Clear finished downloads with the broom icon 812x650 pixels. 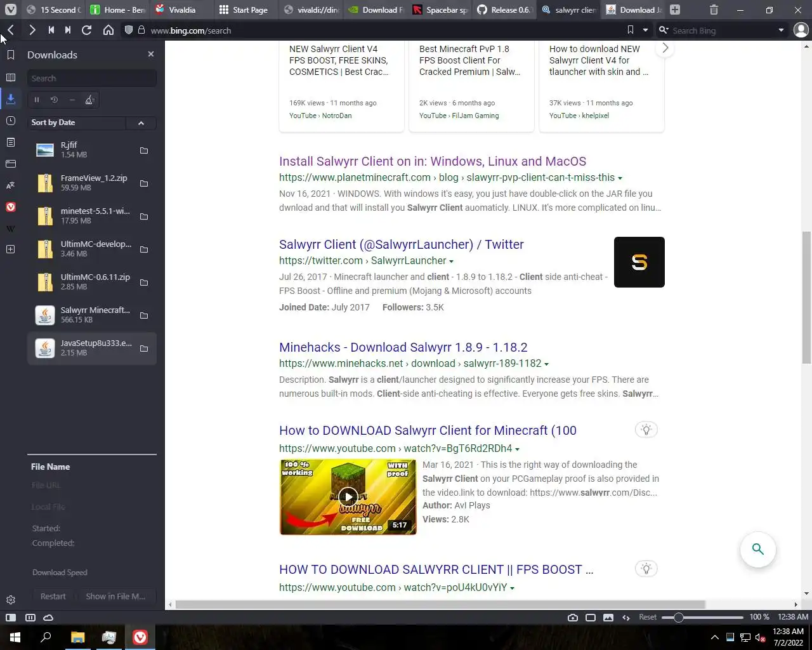coord(89,100)
